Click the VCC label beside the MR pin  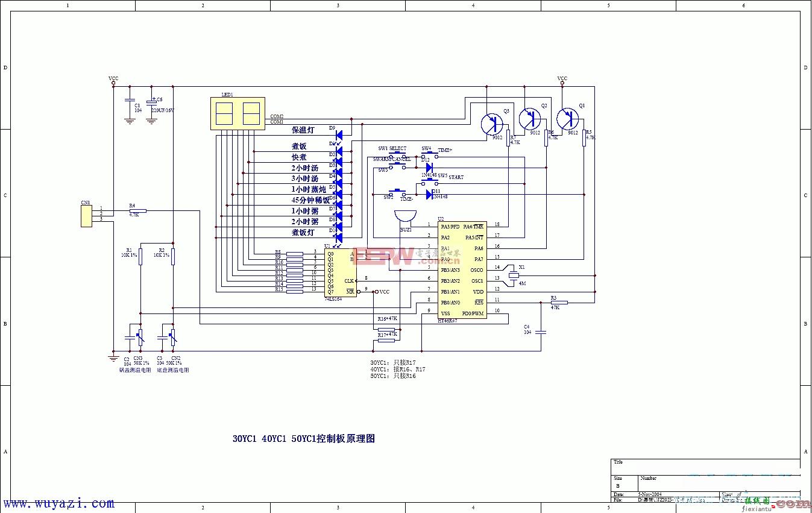tap(384, 292)
